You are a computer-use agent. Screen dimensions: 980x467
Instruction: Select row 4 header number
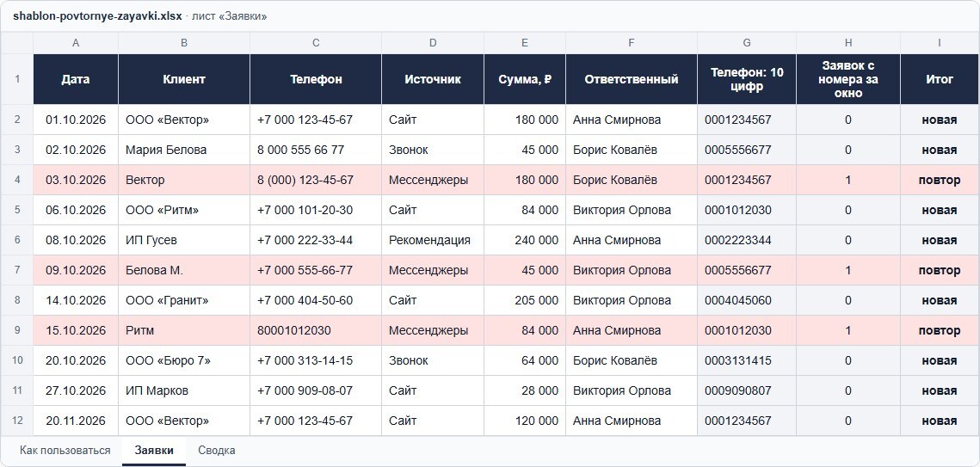(x=17, y=180)
